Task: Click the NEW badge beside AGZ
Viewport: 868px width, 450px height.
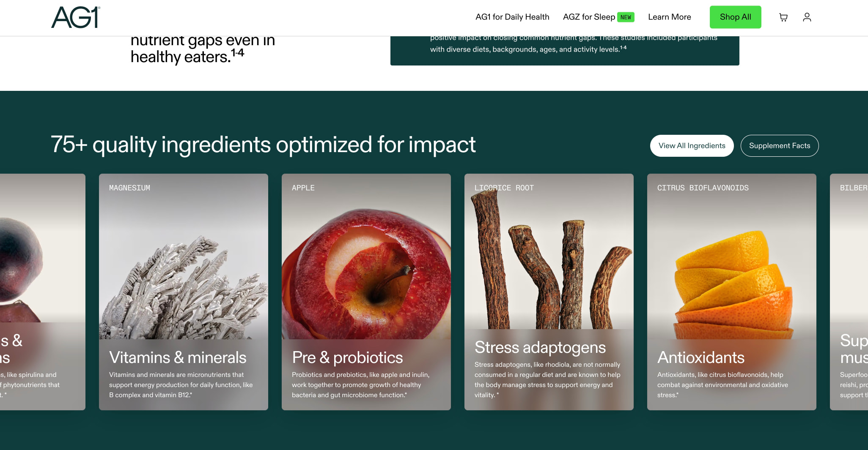Action: tap(626, 17)
